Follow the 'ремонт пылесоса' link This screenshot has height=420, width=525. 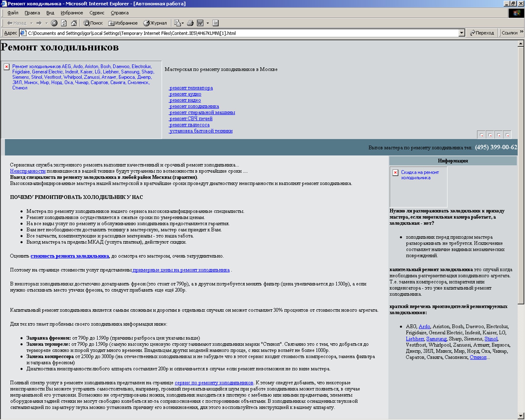pos(189,125)
